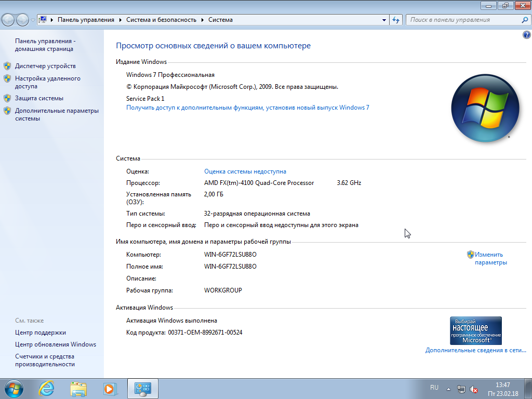Expand arrow after Панель управления breadcrumb
Image resolution: width=532 pixels, height=399 pixels.
tap(121, 20)
